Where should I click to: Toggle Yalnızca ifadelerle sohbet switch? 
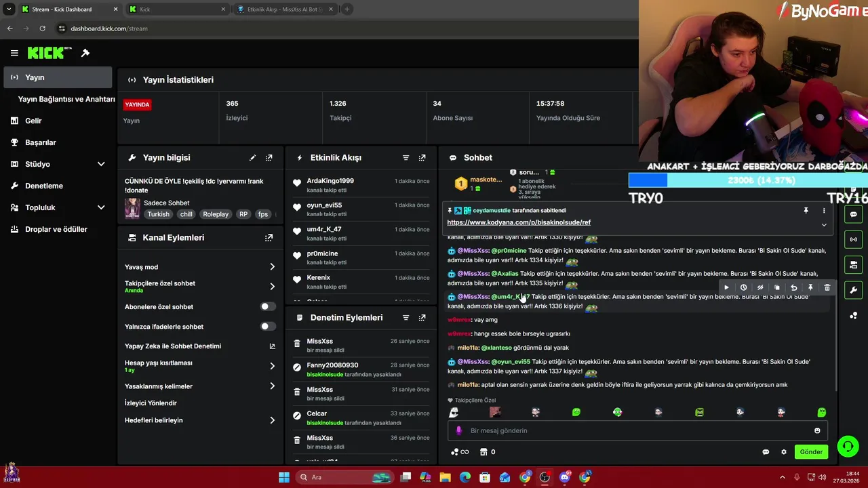268,327
